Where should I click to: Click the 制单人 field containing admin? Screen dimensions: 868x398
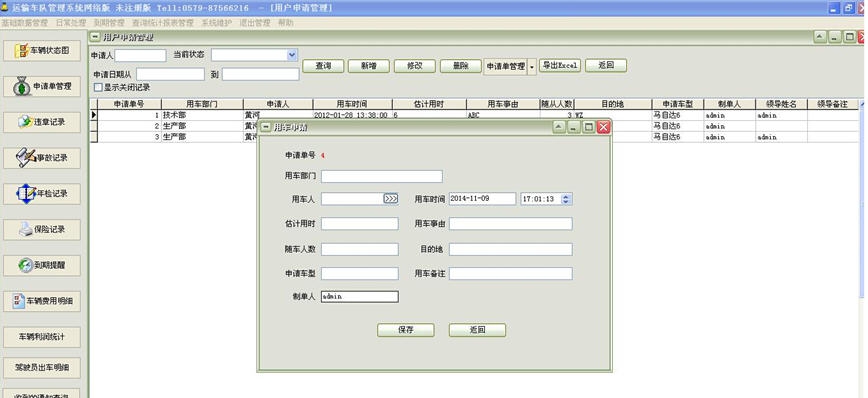[360, 297]
